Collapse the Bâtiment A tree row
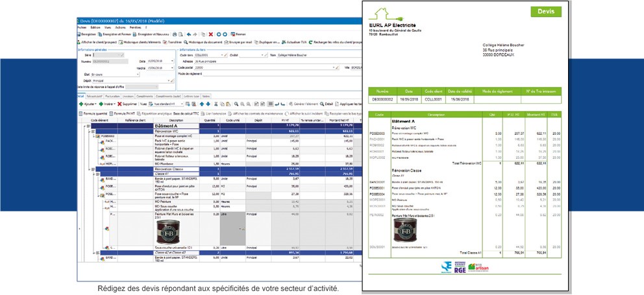 point(83,125)
